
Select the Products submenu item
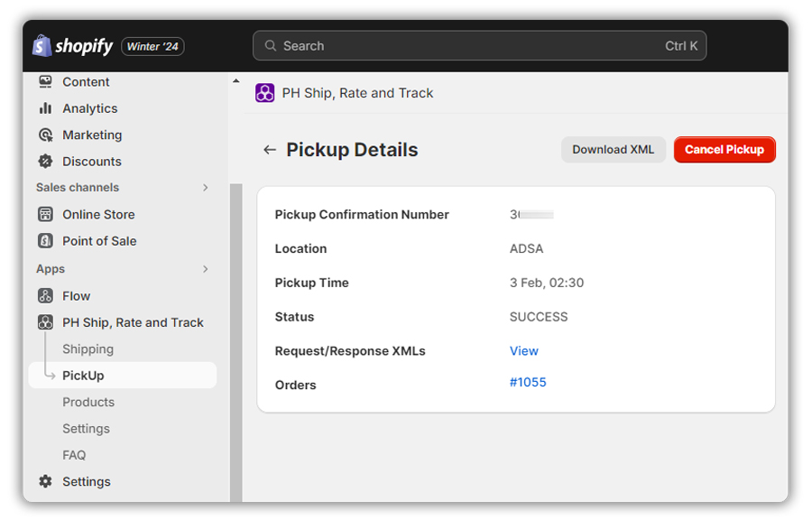88,402
